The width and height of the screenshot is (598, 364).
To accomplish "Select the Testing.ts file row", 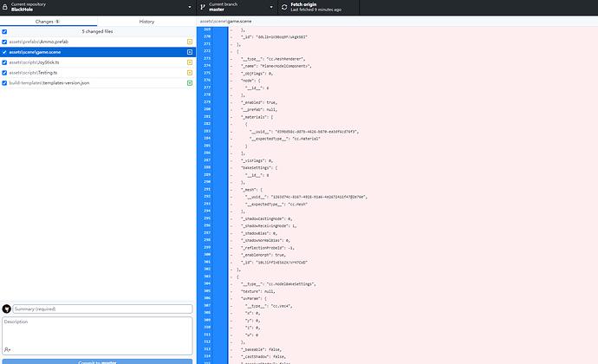I will click(98, 73).
